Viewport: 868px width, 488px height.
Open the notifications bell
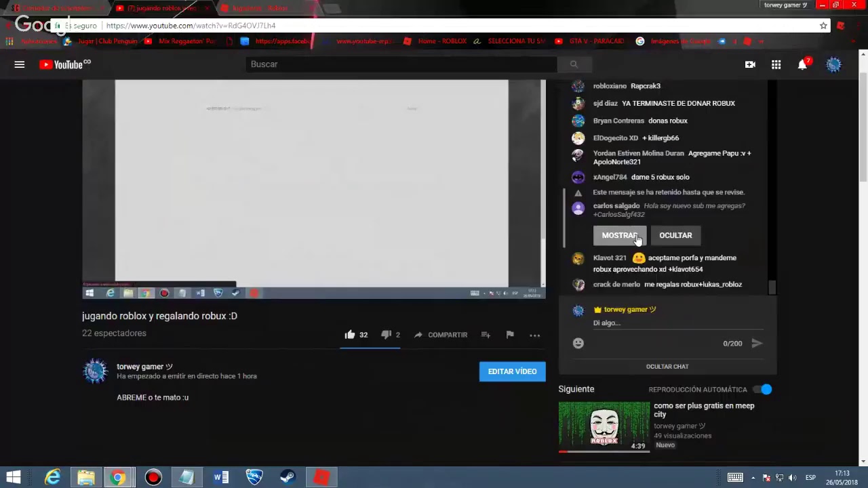tap(803, 64)
